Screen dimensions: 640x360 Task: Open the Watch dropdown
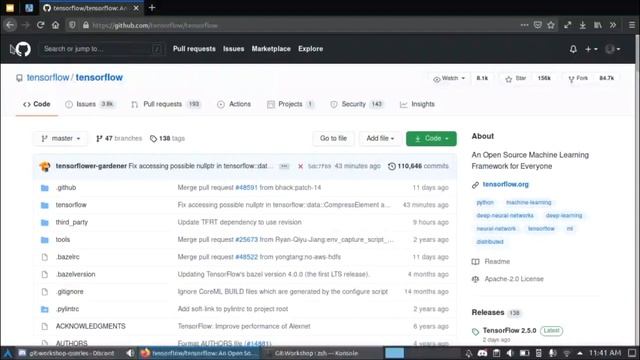coord(449,78)
